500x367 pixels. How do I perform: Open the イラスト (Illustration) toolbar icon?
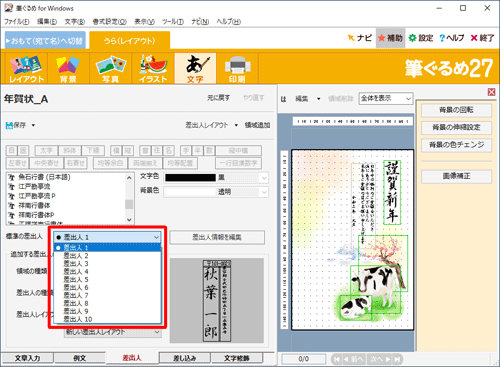[153, 68]
